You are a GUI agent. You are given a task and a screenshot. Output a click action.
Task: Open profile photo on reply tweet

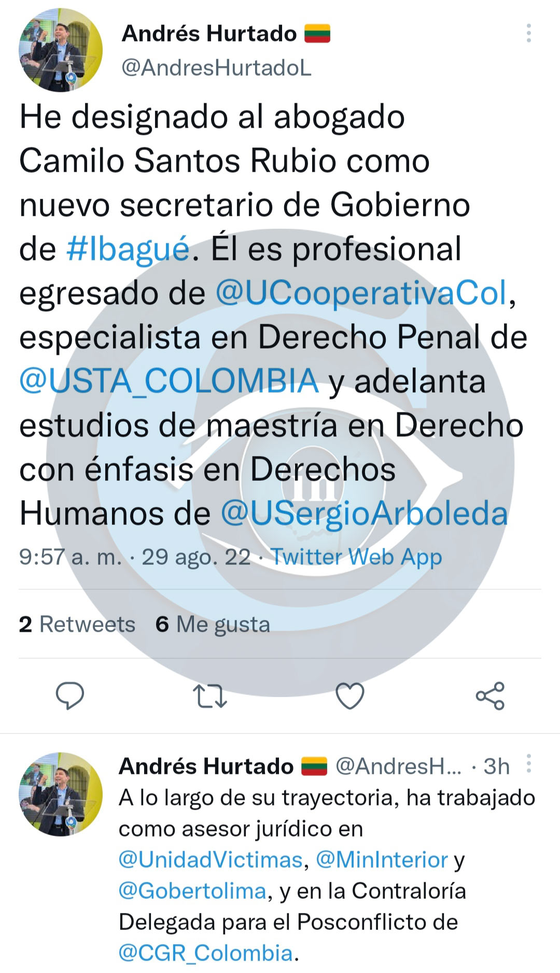[x=61, y=794]
